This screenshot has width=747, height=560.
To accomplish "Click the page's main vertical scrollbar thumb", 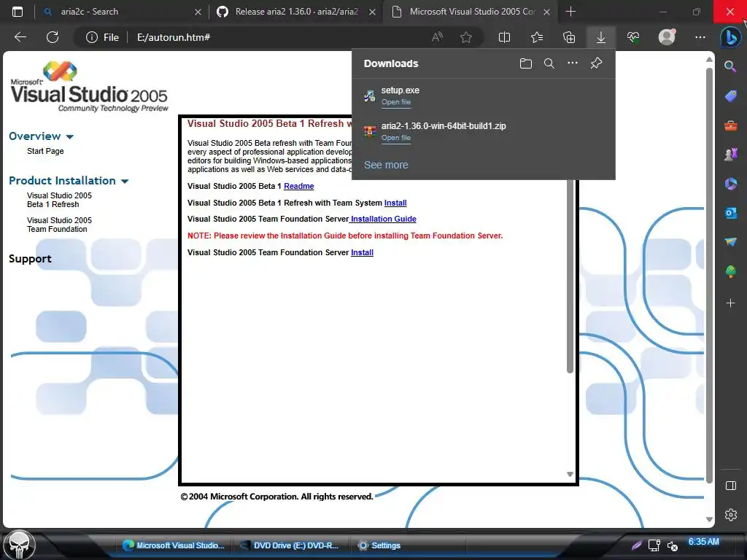I will point(709,275).
